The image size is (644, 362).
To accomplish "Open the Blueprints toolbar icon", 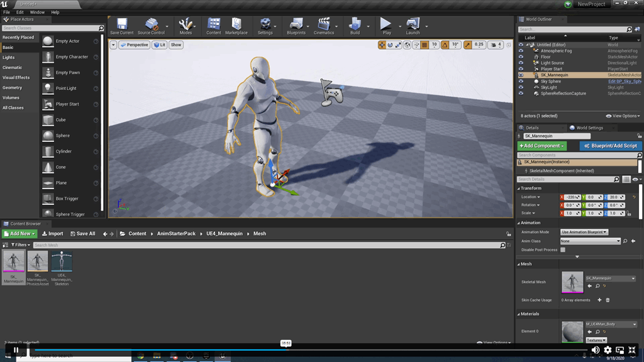I will pos(296,26).
